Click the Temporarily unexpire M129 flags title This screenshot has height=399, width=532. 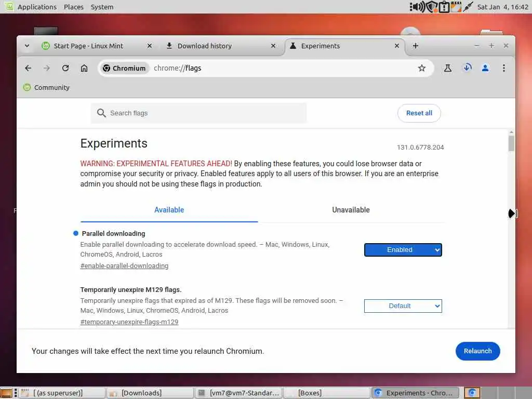coord(130,289)
